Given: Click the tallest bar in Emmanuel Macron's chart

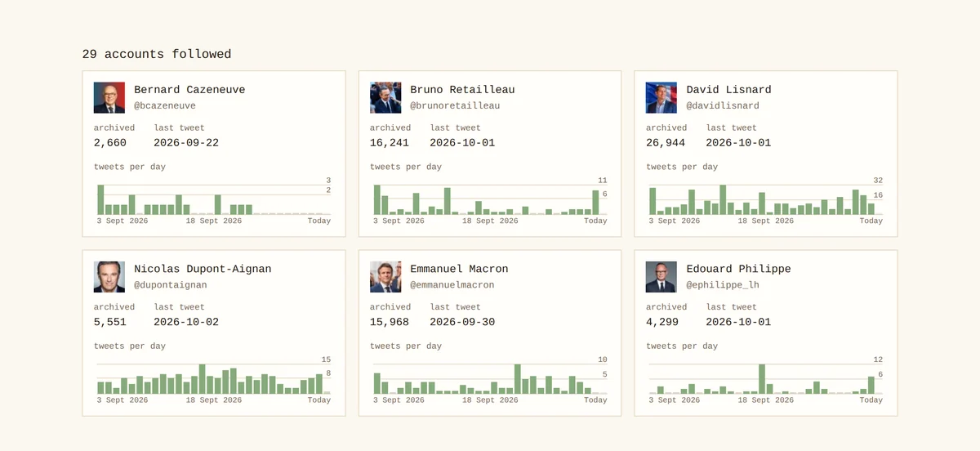Looking at the screenshot, I should (518, 379).
